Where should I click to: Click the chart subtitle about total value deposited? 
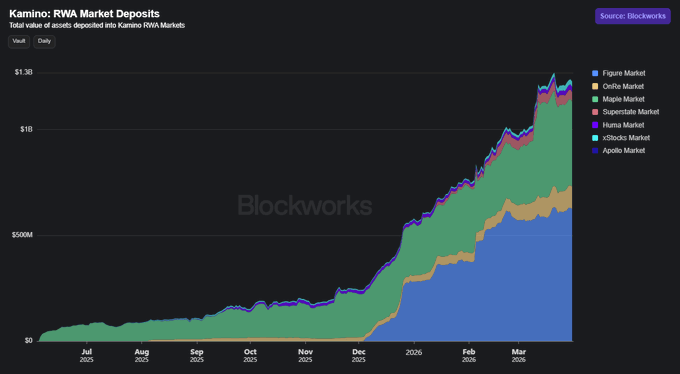[97, 25]
